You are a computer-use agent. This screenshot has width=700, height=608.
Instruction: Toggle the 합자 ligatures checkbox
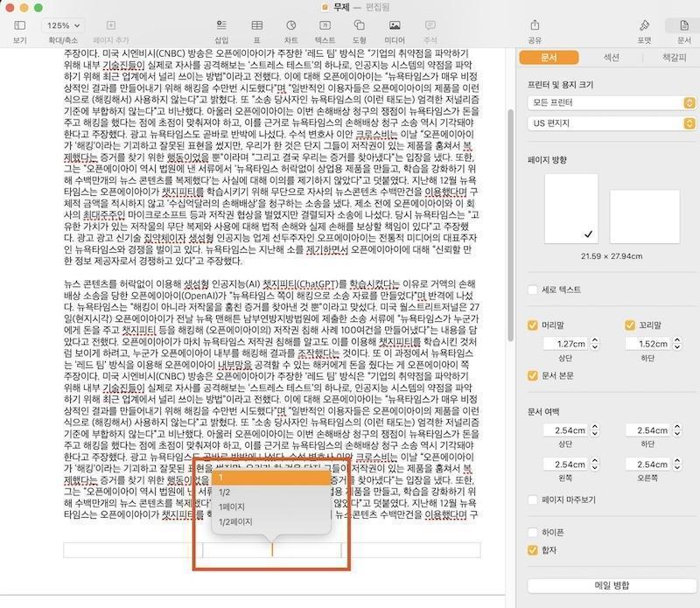click(x=532, y=550)
